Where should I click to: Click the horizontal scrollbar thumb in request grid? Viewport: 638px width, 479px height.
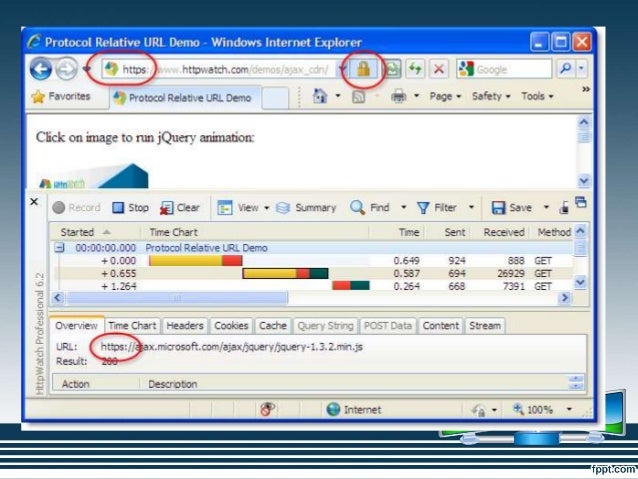pos(177,298)
